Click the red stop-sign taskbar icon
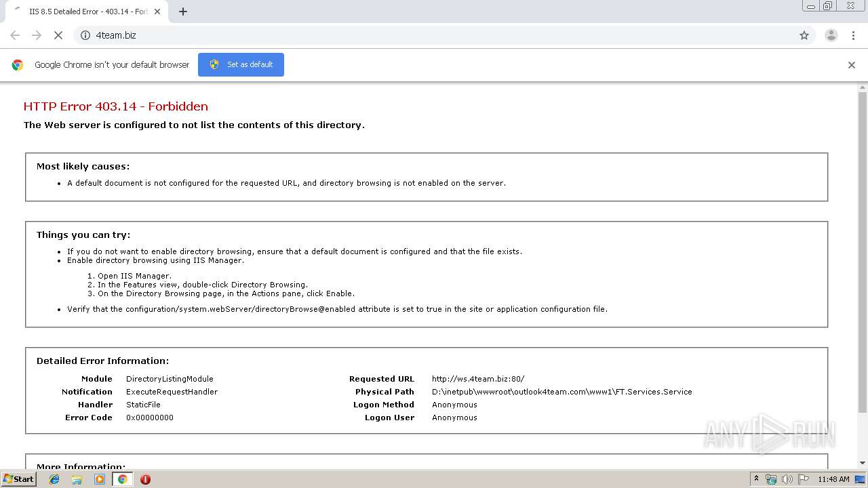Image resolution: width=868 pixels, height=488 pixels. (145, 479)
